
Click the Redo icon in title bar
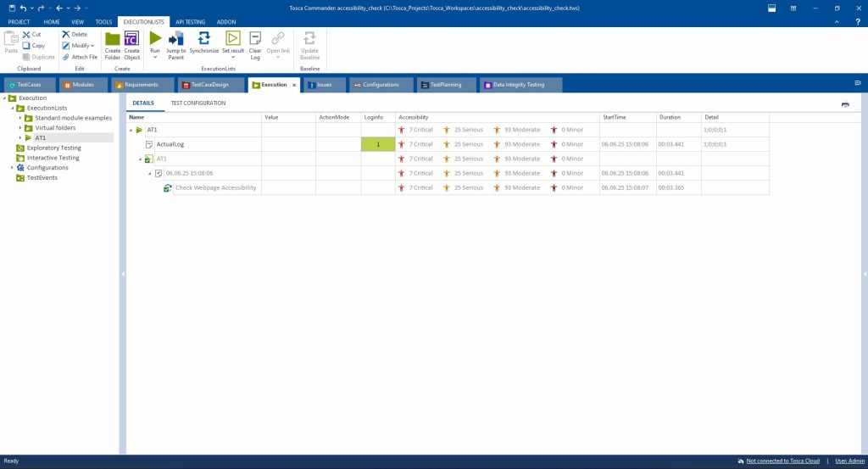coord(41,8)
